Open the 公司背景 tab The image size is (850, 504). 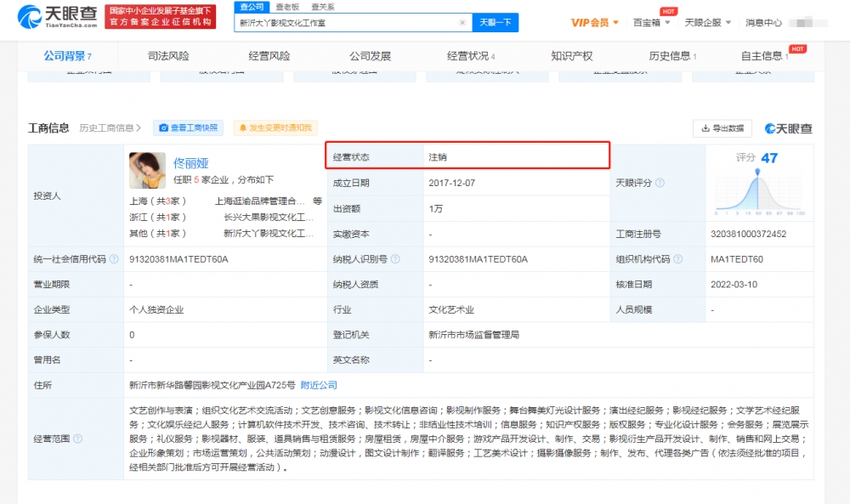click(x=67, y=56)
